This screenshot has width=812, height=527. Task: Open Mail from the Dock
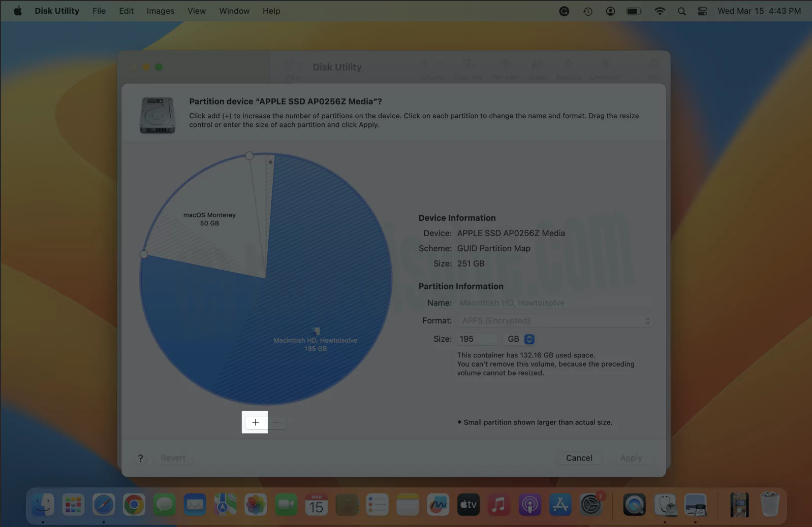click(x=195, y=505)
